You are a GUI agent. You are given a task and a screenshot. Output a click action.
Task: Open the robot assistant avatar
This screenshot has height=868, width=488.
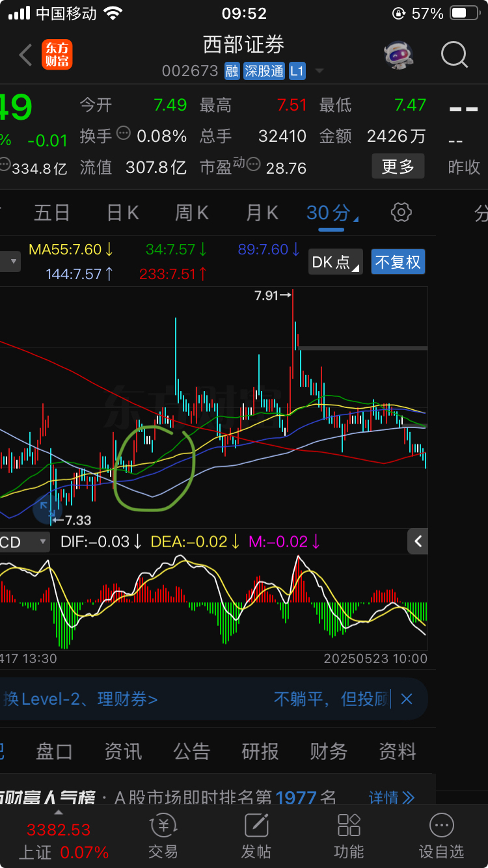pyautogui.click(x=398, y=55)
